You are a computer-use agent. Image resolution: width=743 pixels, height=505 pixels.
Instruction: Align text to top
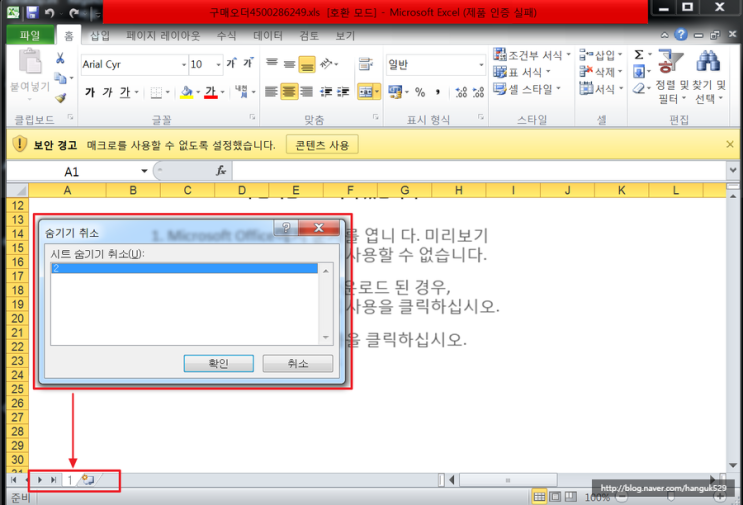[272, 63]
